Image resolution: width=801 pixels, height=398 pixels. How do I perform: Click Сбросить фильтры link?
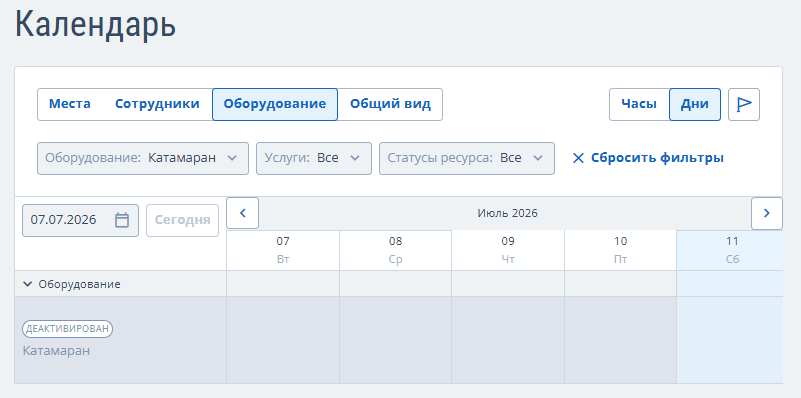point(648,158)
